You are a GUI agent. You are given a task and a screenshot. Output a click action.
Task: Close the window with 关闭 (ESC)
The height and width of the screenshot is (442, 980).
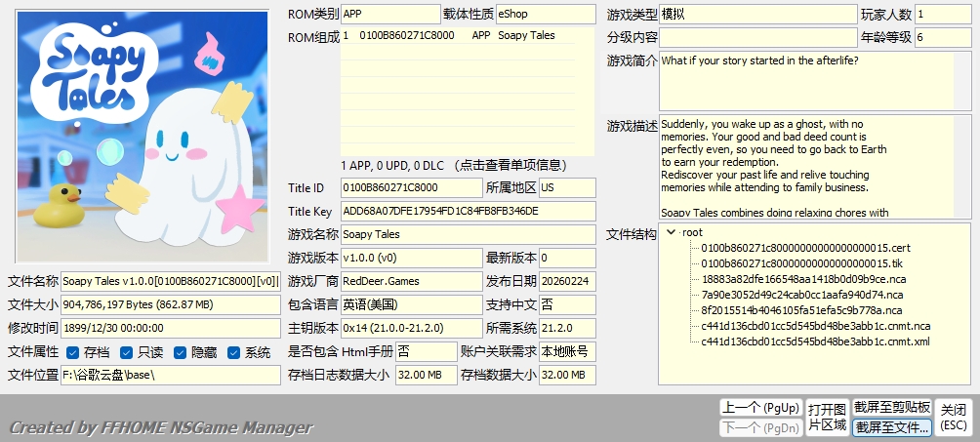pos(954,418)
